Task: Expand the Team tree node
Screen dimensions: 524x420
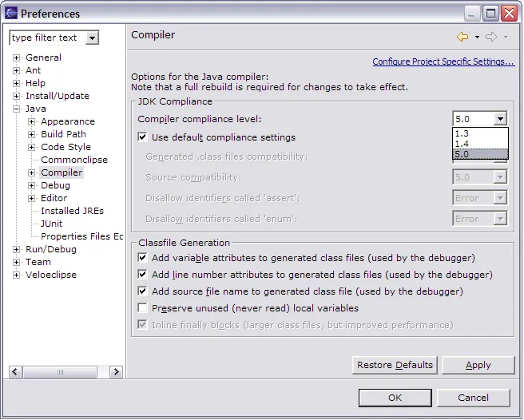Action: pyautogui.click(x=16, y=262)
